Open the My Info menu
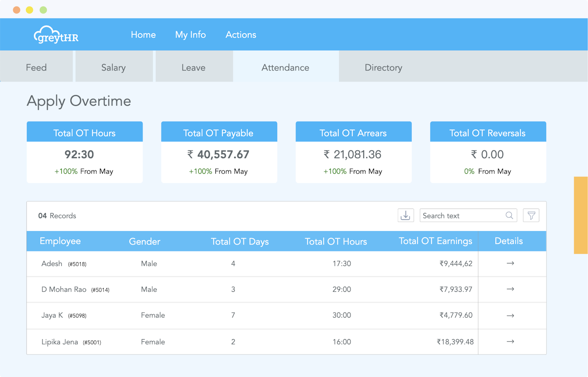The height and width of the screenshot is (377, 588). [x=191, y=35]
